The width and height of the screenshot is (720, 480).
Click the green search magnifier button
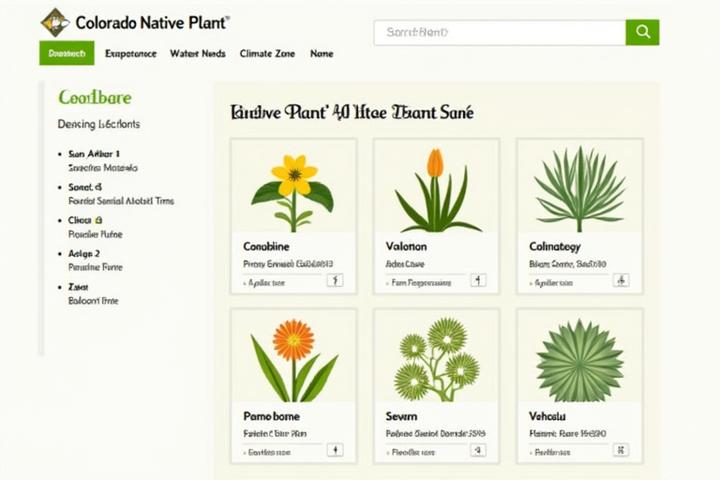(642, 32)
